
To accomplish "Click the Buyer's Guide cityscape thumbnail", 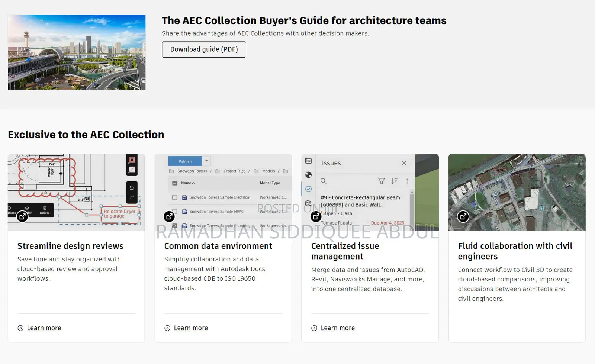I will tap(77, 52).
